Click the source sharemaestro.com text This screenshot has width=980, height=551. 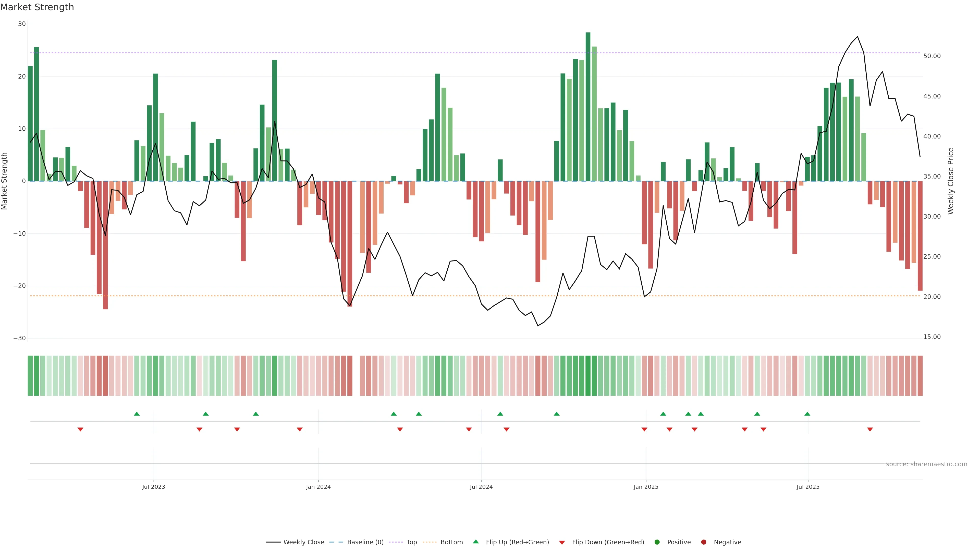point(926,464)
